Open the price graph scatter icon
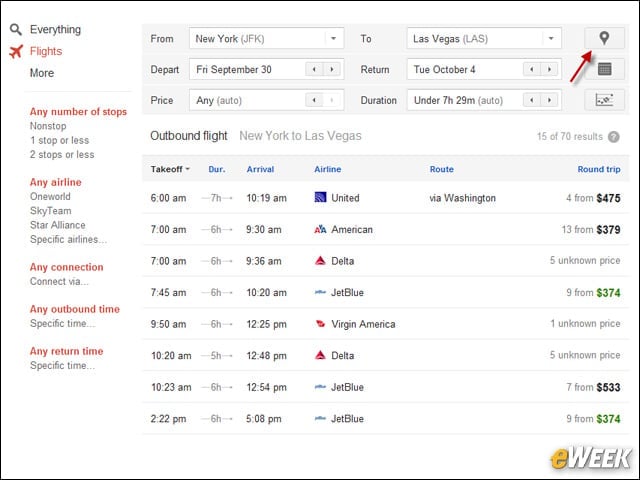Viewport: 640px width, 480px height. [x=604, y=100]
